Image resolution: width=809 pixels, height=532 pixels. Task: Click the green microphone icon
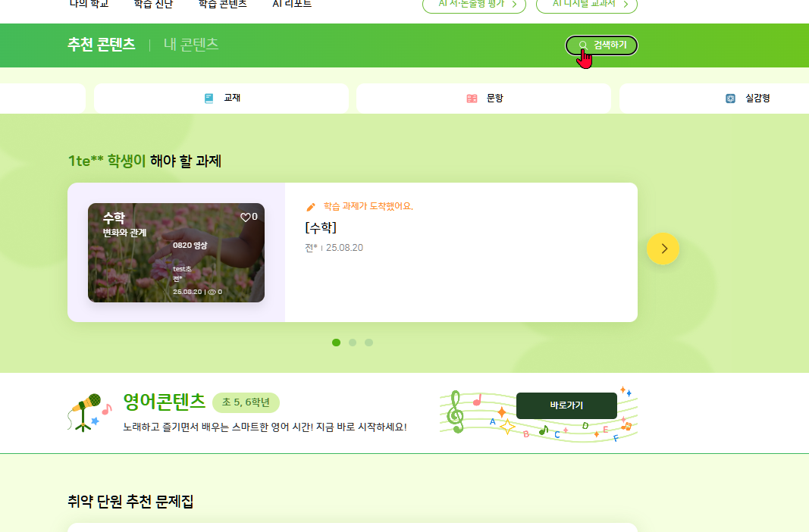tap(86, 413)
